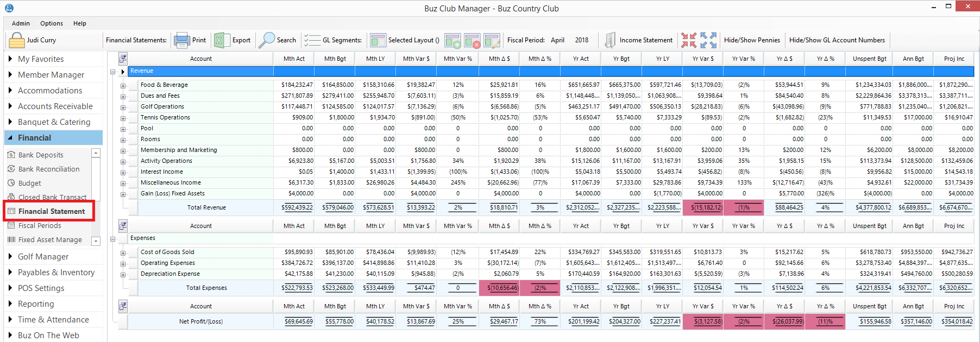This screenshot has width=980, height=342.
Task: Click the blue expand-all arrows icon
Action: pyautogui.click(x=708, y=40)
